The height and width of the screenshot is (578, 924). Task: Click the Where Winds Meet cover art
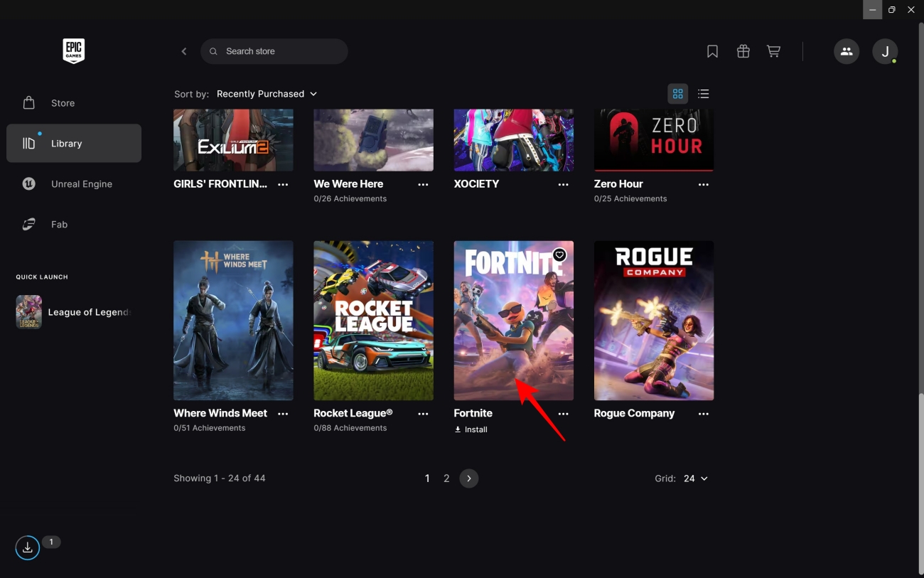233,320
